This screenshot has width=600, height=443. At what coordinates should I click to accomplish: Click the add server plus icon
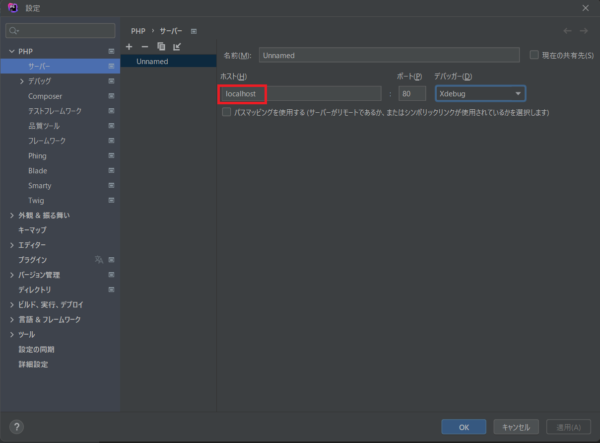point(128,47)
